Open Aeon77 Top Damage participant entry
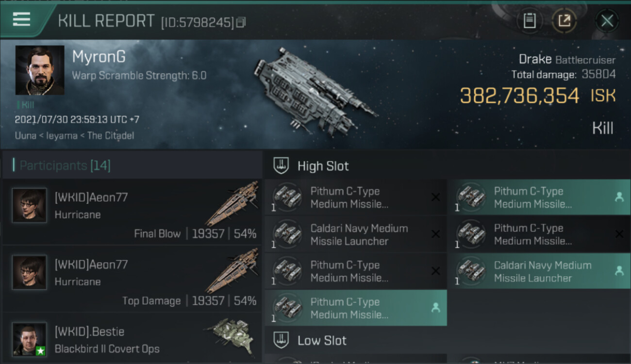 click(x=132, y=279)
